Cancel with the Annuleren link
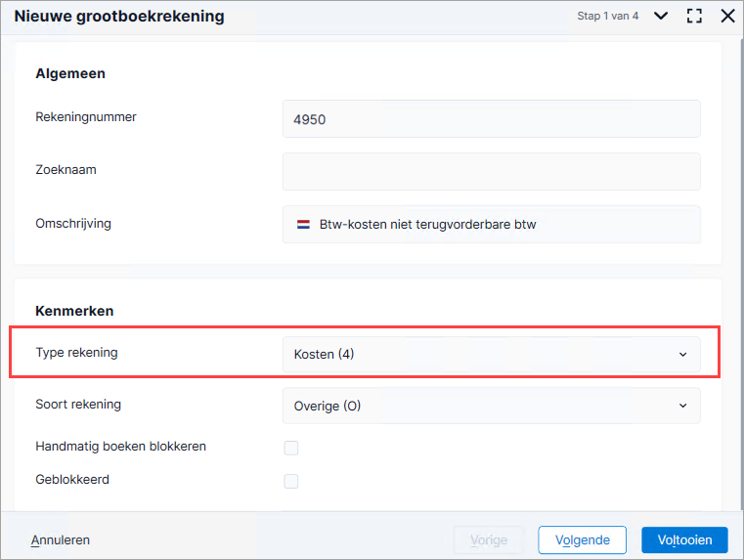Image resolution: width=744 pixels, height=560 pixels. coord(61,540)
